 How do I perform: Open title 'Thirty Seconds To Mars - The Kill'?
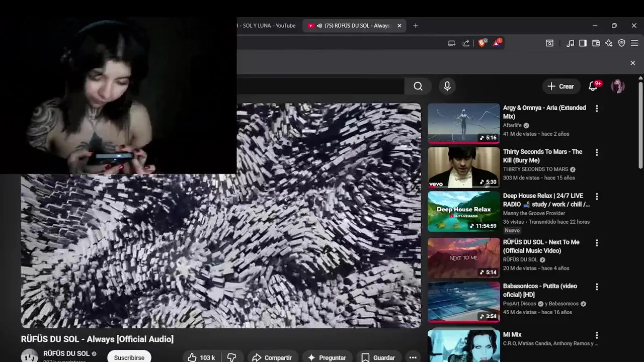(542, 156)
